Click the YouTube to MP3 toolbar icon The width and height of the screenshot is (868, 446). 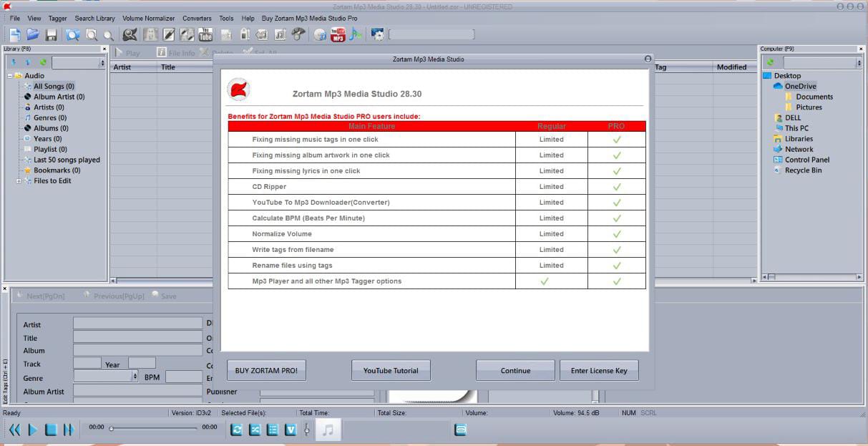click(x=338, y=34)
